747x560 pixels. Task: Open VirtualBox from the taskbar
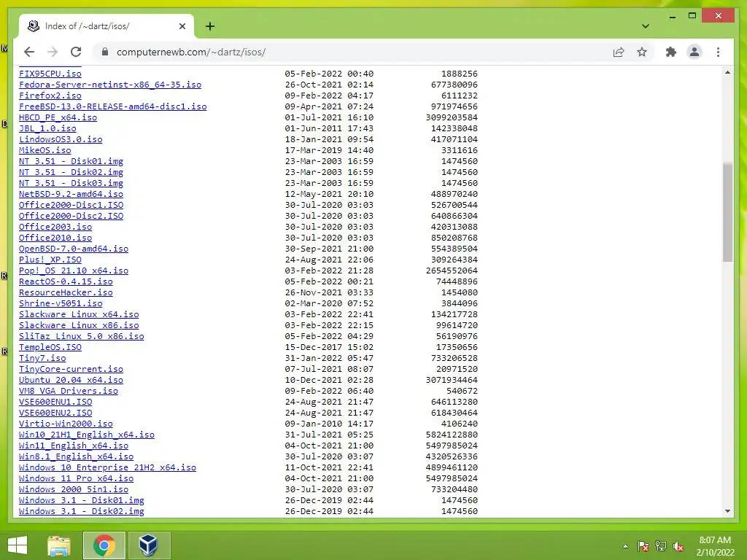[x=148, y=545]
